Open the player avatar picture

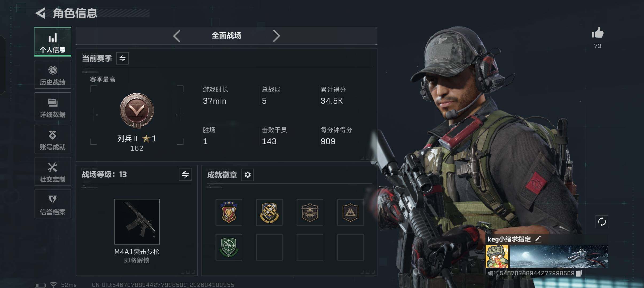coord(497,257)
